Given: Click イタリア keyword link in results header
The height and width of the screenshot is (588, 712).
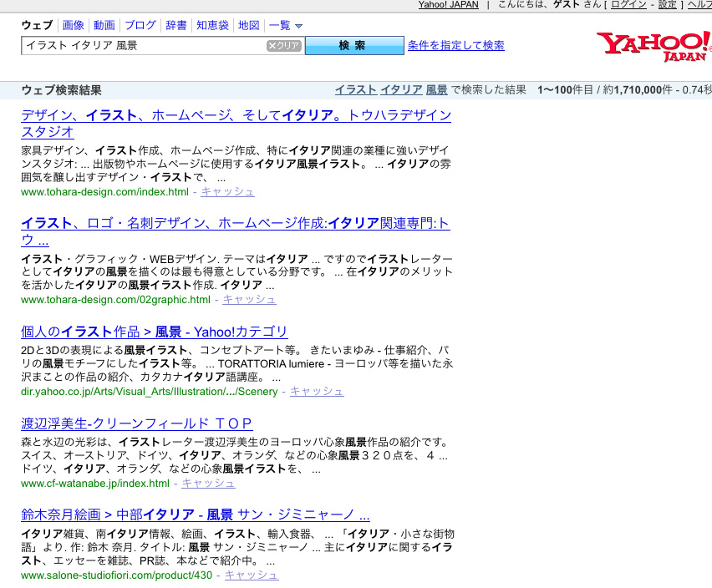Looking at the screenshot, I should (x=401, y=90).
